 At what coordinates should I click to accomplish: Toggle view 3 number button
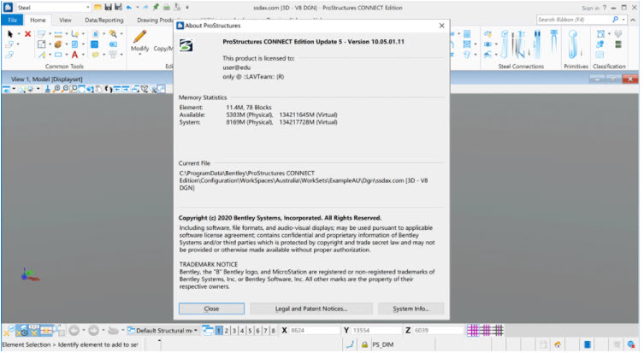click(234, 331)
